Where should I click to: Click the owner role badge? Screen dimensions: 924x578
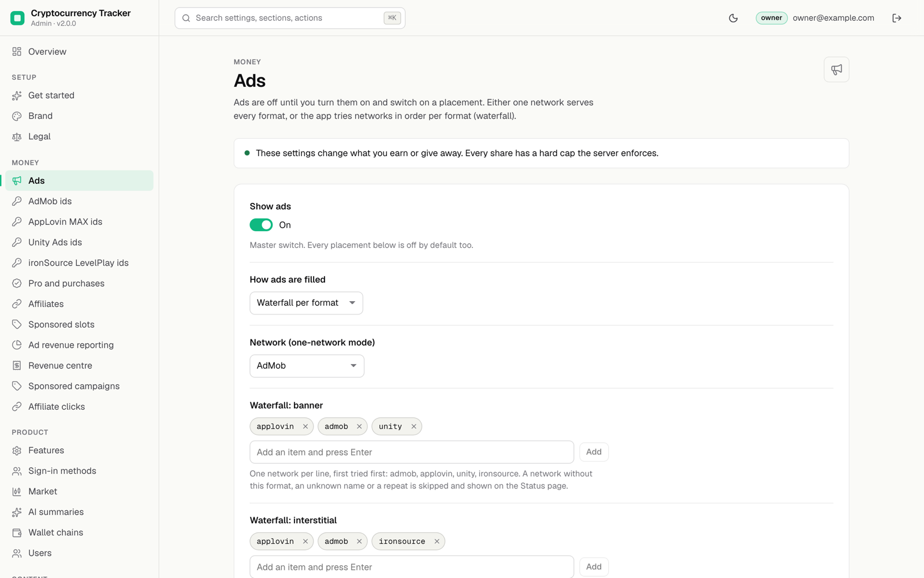coord(771,18)
